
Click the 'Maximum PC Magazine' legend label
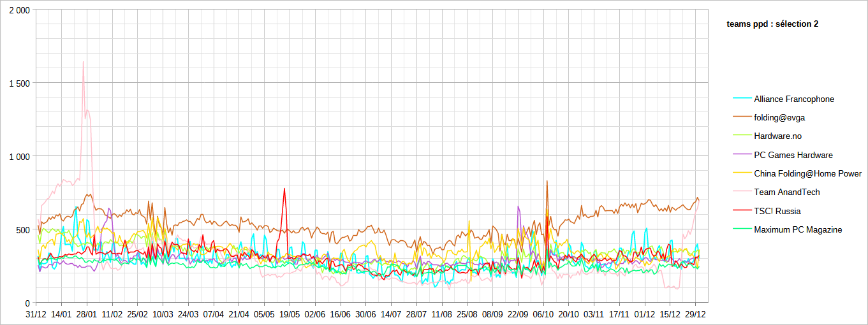point(797,229)
